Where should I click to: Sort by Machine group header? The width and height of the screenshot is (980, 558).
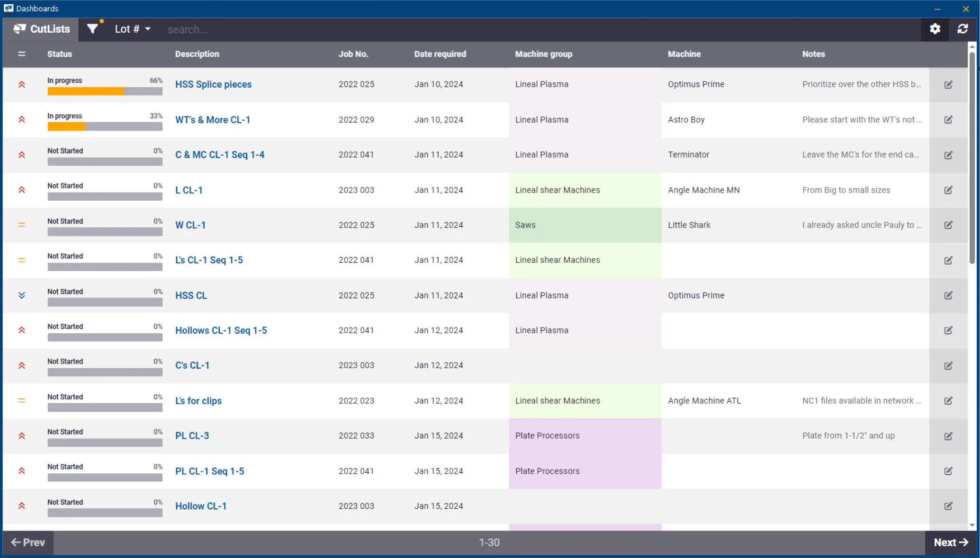[544, 54]
